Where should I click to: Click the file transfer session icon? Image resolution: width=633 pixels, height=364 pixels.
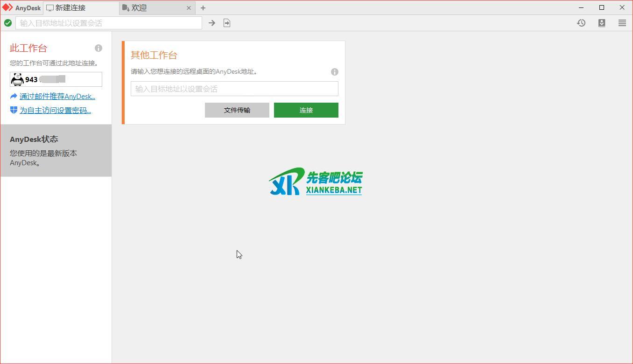pos(227,22)
